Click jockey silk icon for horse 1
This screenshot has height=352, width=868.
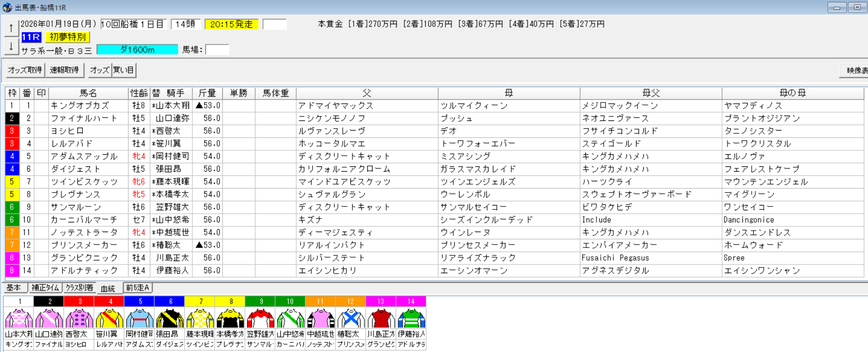coord(19,319)
